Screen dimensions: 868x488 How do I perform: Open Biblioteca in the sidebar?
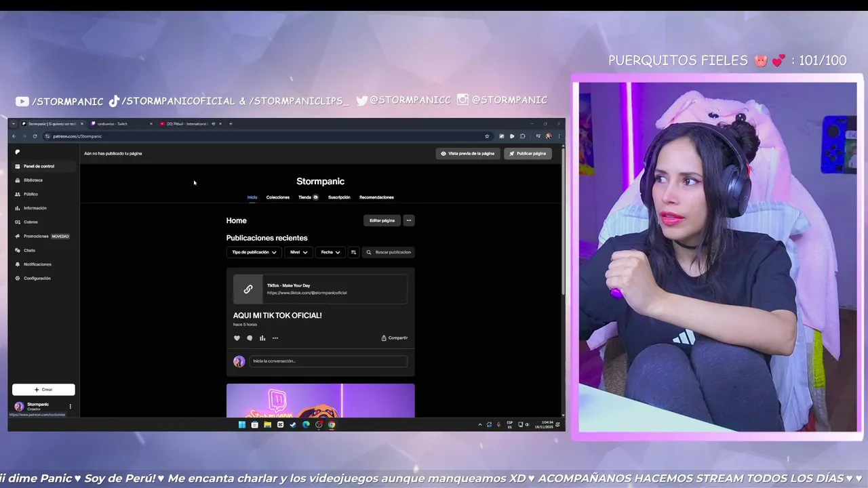[x=43, y=180]
